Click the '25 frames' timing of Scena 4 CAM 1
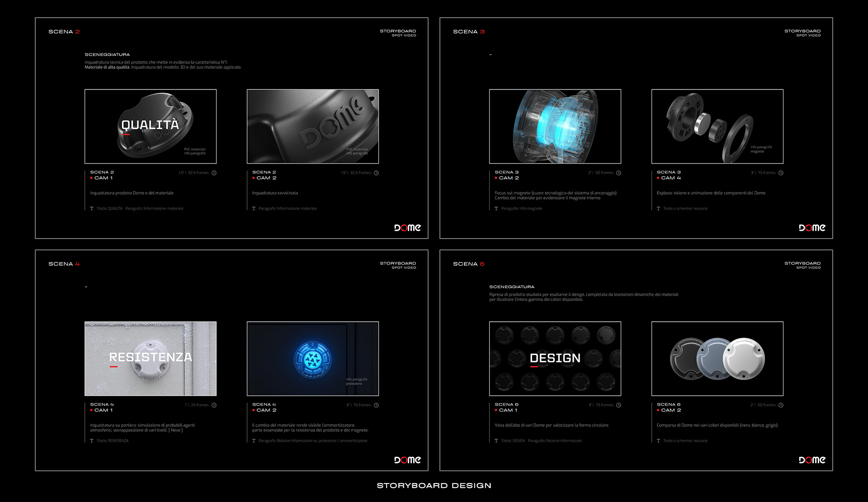 point(200,405)
